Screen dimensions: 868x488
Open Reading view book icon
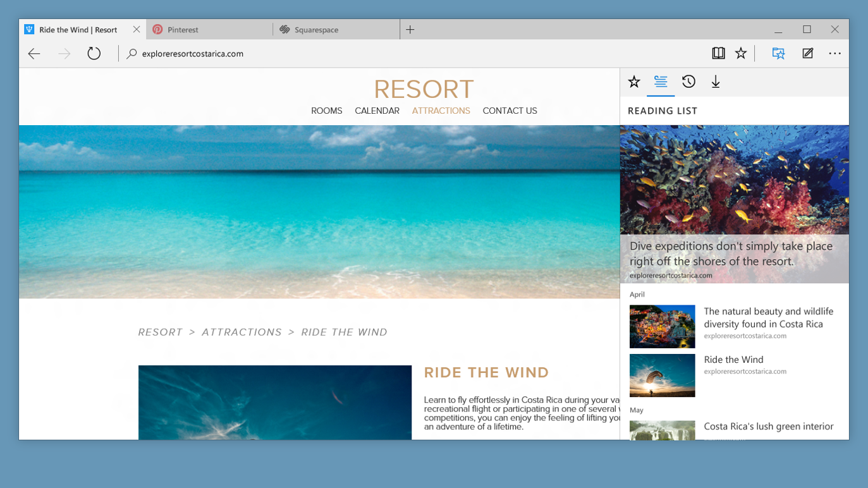point(718,54)
